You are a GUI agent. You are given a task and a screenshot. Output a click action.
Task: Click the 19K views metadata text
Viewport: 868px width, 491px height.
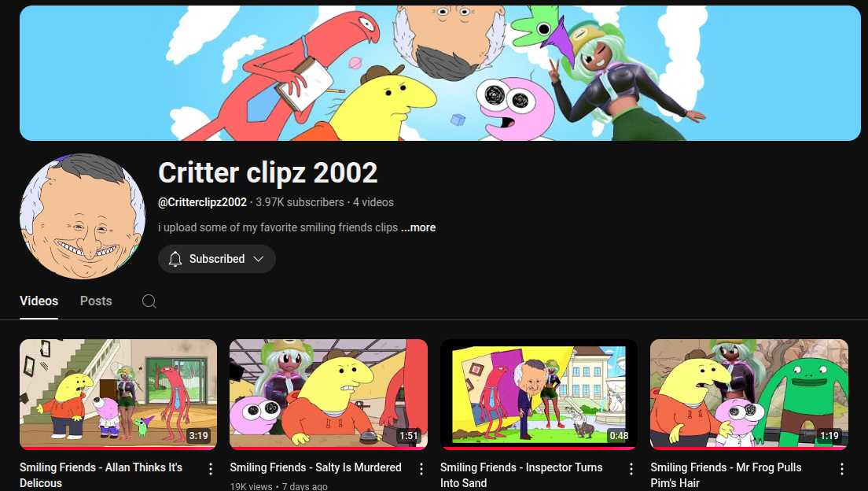point(252,486)
